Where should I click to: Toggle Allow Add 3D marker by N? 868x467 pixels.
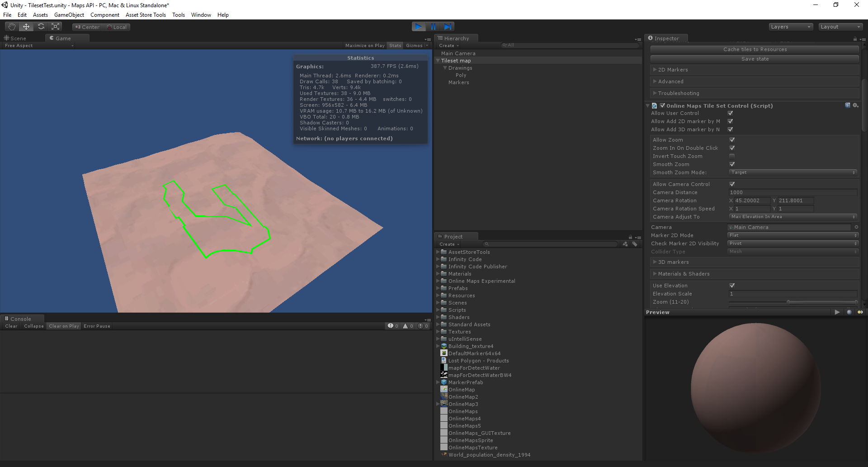(x=730, y=129)
